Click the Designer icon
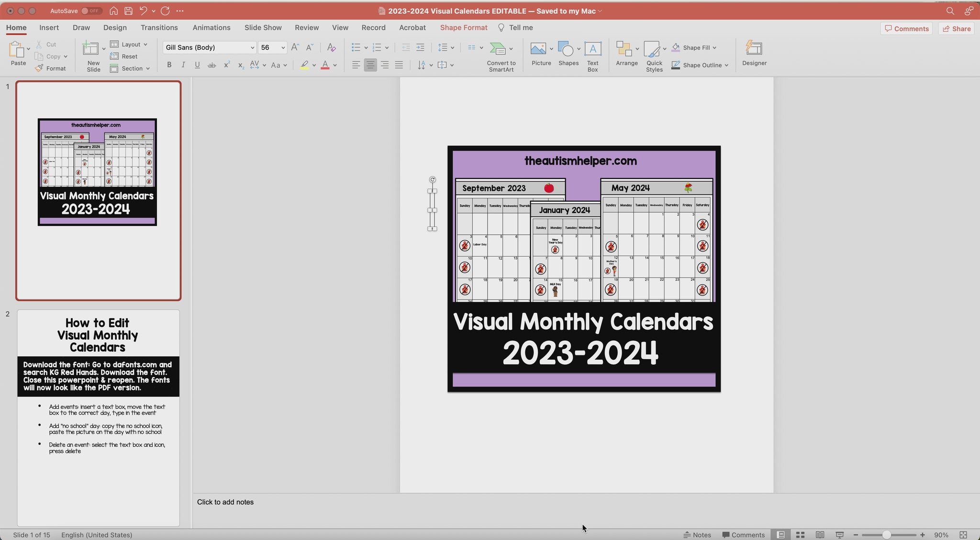This screenshot has height=540, width=980. coord(754,49)
